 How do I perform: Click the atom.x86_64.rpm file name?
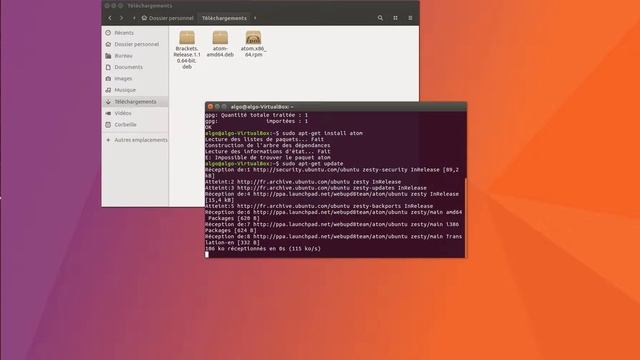253,51
